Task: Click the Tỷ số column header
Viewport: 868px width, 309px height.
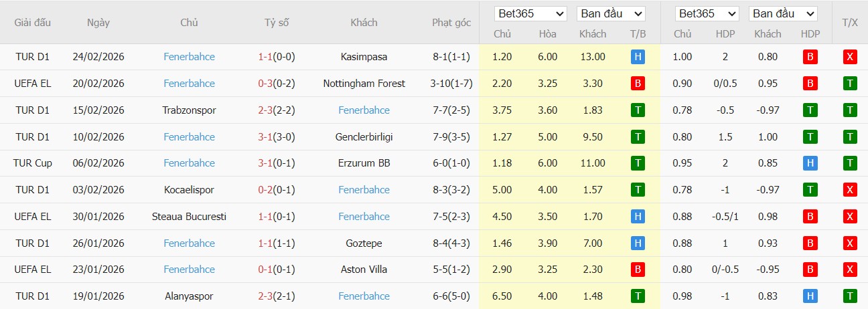Action: click(277, 23)
